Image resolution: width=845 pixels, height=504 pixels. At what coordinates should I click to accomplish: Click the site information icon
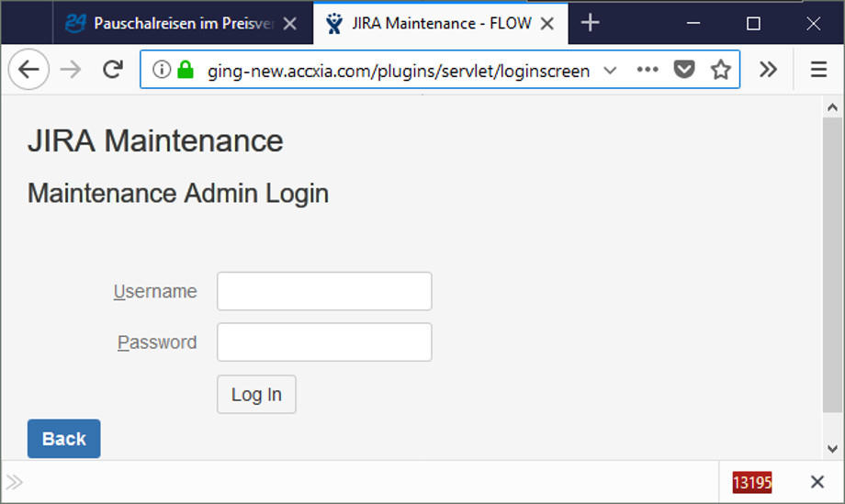pos(162,70)
